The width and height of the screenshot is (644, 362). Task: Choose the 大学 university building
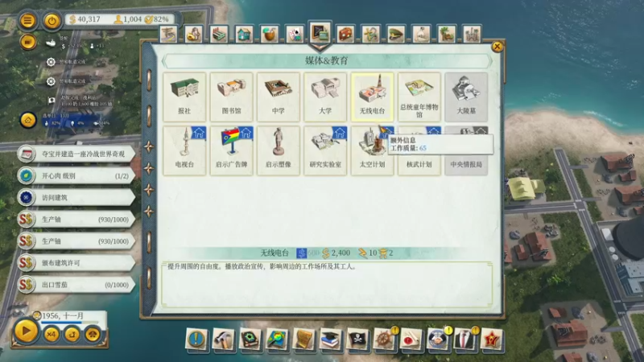pos(325,97)
